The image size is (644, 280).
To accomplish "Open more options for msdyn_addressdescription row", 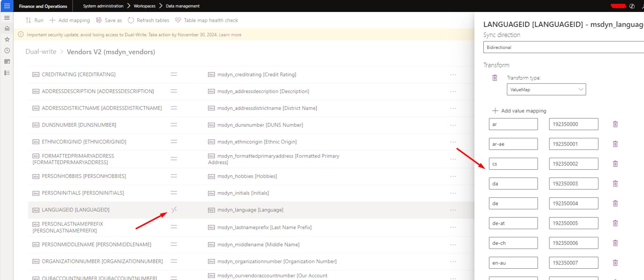I will (453, 91).
